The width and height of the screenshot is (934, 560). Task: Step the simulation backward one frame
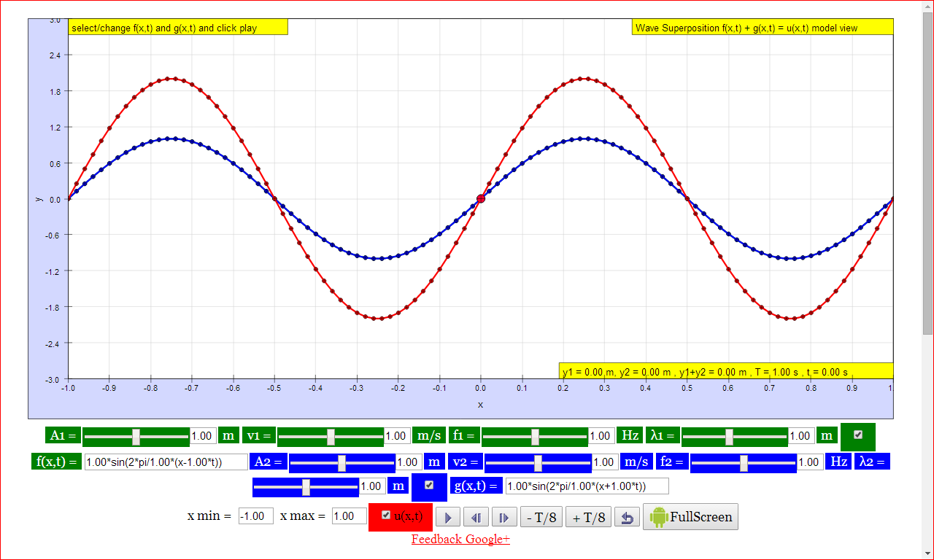pyautogui.click(x=475, y=516)
